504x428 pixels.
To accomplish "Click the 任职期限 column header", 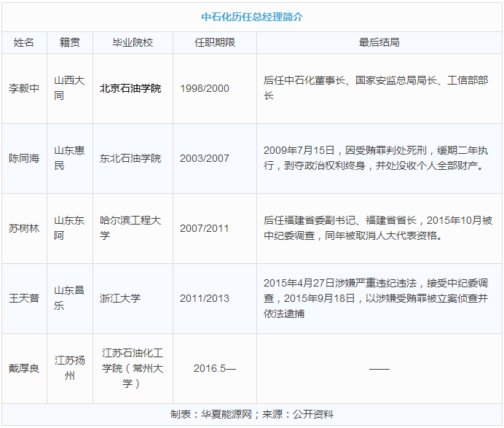I will 215,42.
